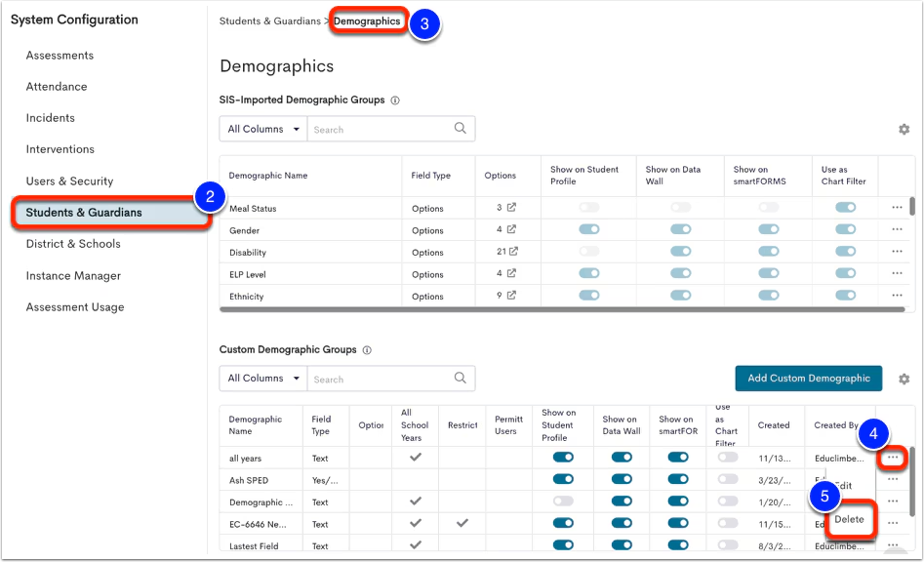The width and height of the screenshot is (924, 562).
Task: Open three-dot menu for all years row
Action: (x=893, y=458)
